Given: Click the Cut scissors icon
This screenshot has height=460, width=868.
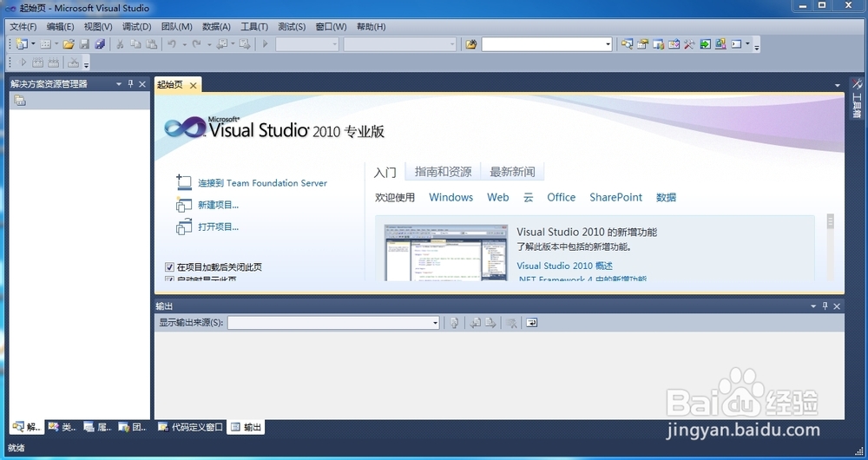Looking at the screenshot, I should coord(120,43).
